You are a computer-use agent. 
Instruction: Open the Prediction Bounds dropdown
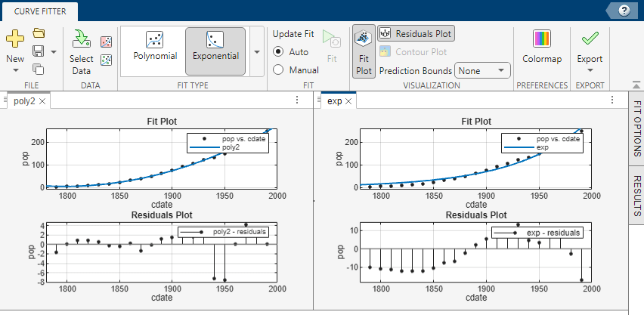pyautogui.click(x=483, y=70)
